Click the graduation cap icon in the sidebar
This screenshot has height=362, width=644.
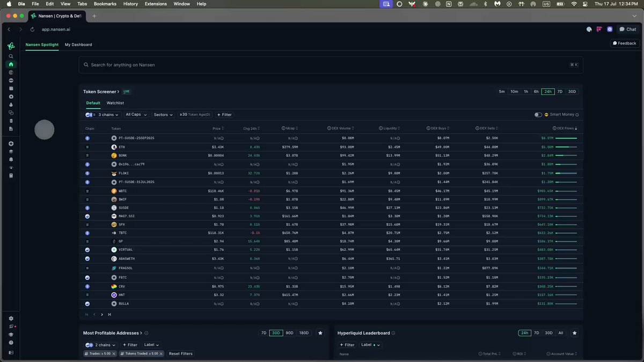[x=11, y=334]
